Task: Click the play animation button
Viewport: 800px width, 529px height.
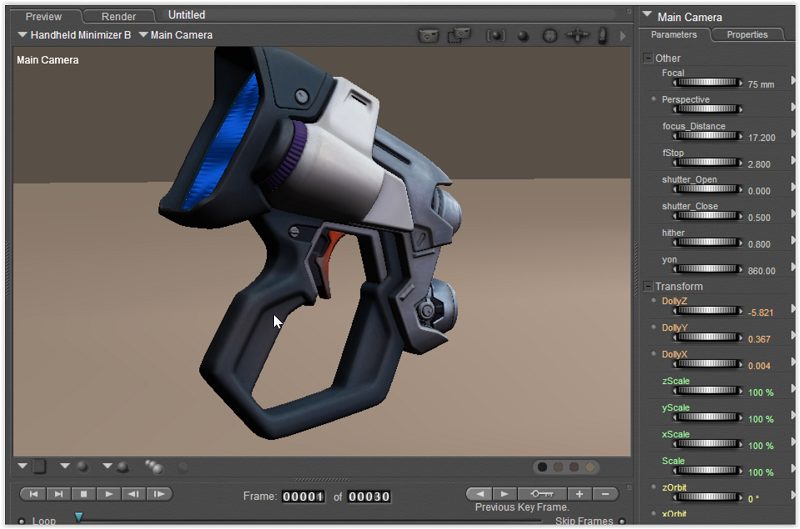Action: click(108, 494)
